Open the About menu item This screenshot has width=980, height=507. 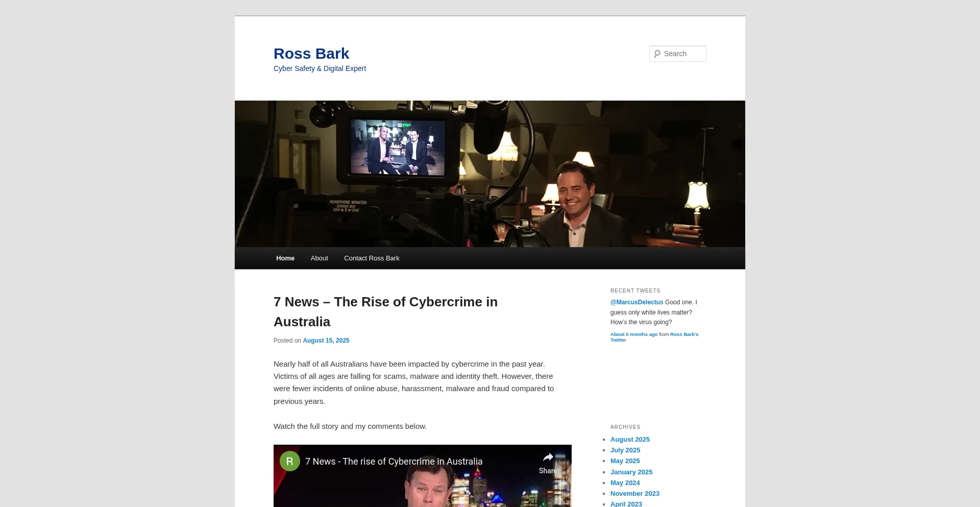[320, 258]
